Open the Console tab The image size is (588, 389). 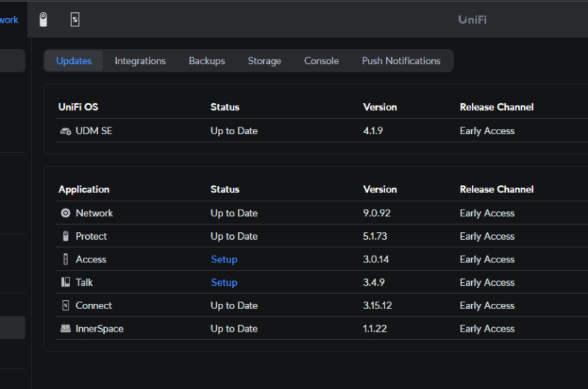(321, 61)
